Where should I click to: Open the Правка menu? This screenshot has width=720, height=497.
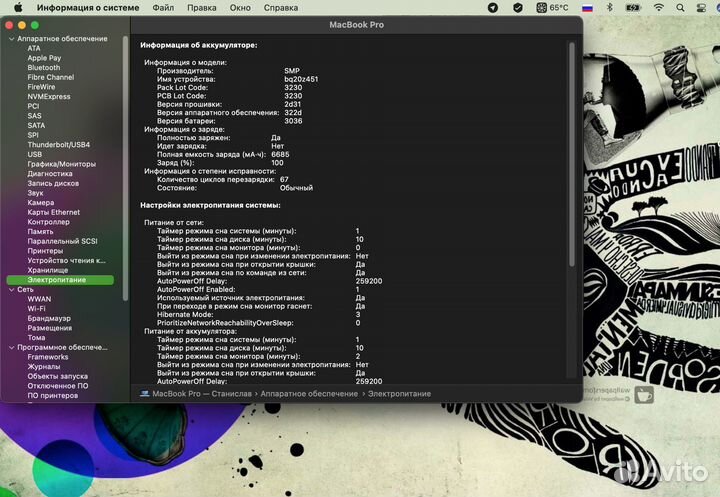pos(202,7)
